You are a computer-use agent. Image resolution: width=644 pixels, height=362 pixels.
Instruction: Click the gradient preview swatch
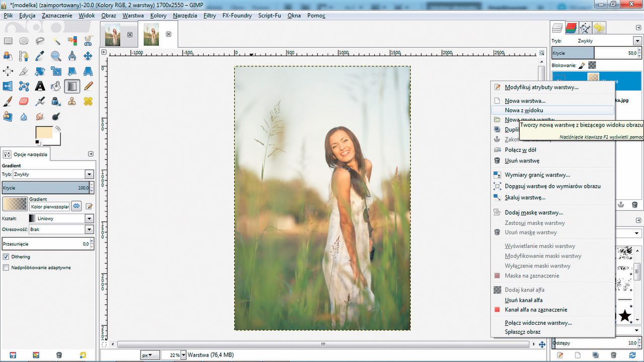[15, 204]
